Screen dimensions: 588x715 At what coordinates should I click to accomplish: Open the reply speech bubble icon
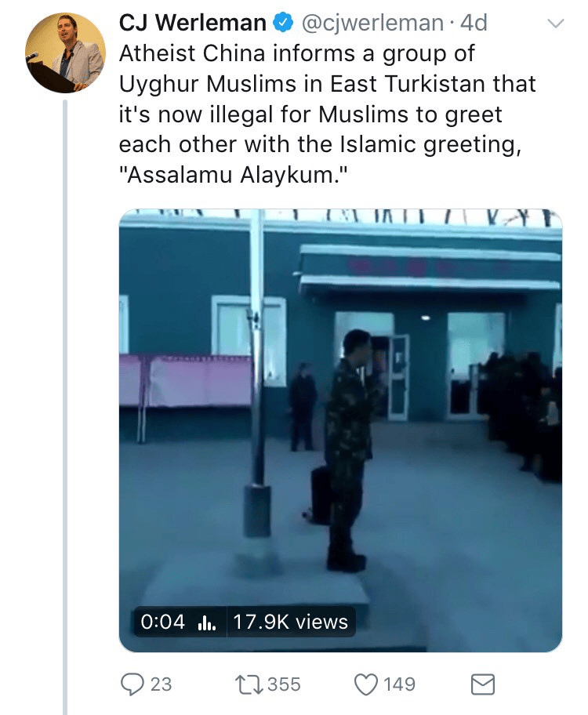[132, 684]
